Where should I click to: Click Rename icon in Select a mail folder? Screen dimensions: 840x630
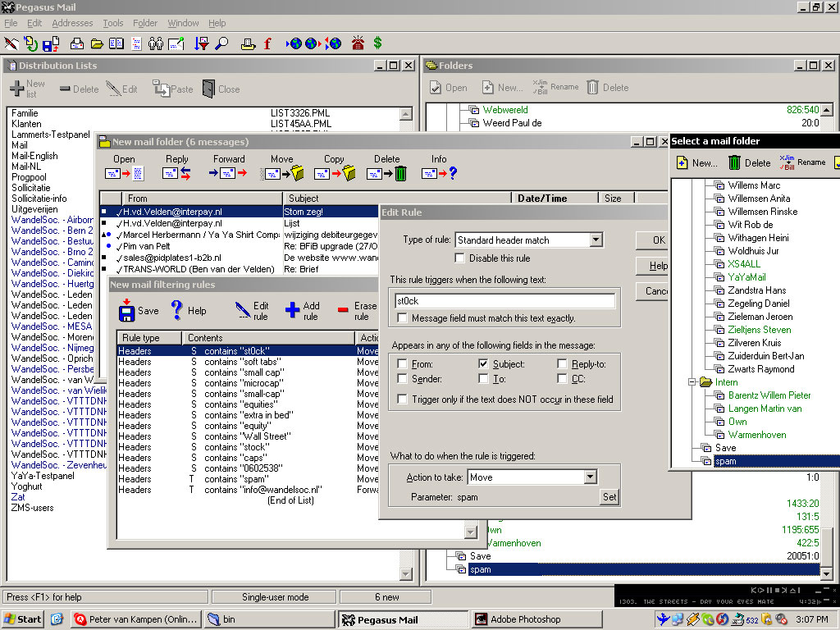click(787, 162)
